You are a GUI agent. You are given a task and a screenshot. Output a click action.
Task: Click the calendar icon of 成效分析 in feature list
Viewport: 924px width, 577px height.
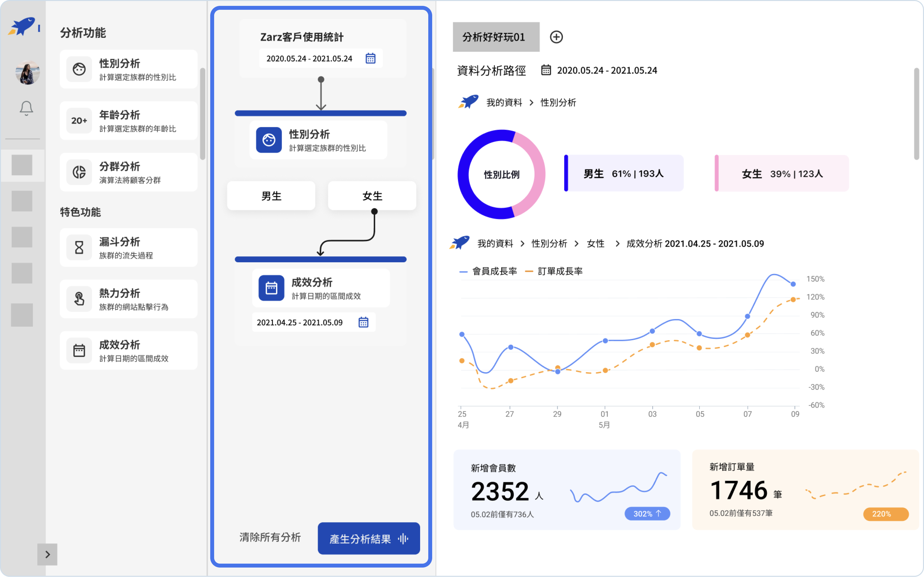click(79, 350)
